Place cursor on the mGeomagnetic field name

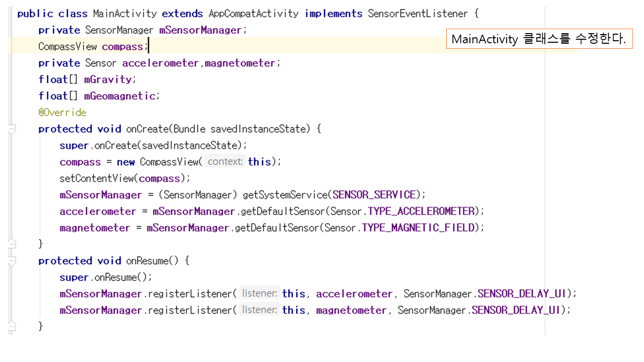click(x=120, y=96)
